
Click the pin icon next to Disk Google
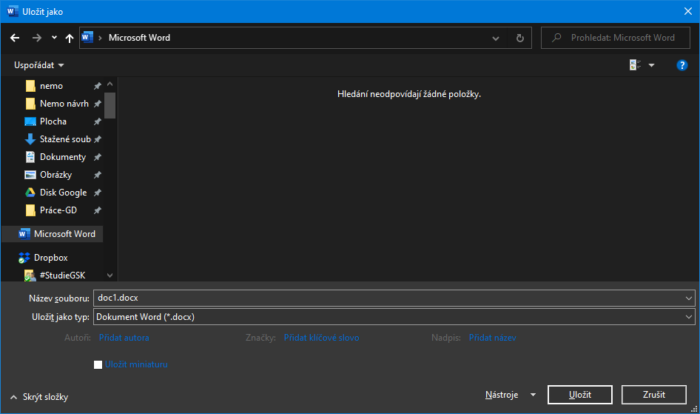(x=97, y=193)
